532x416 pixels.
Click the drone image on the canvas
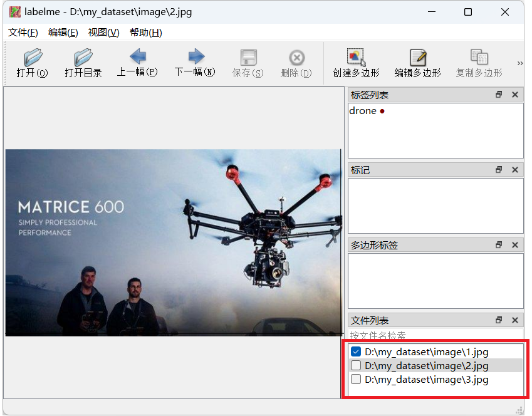coord(173,242)
